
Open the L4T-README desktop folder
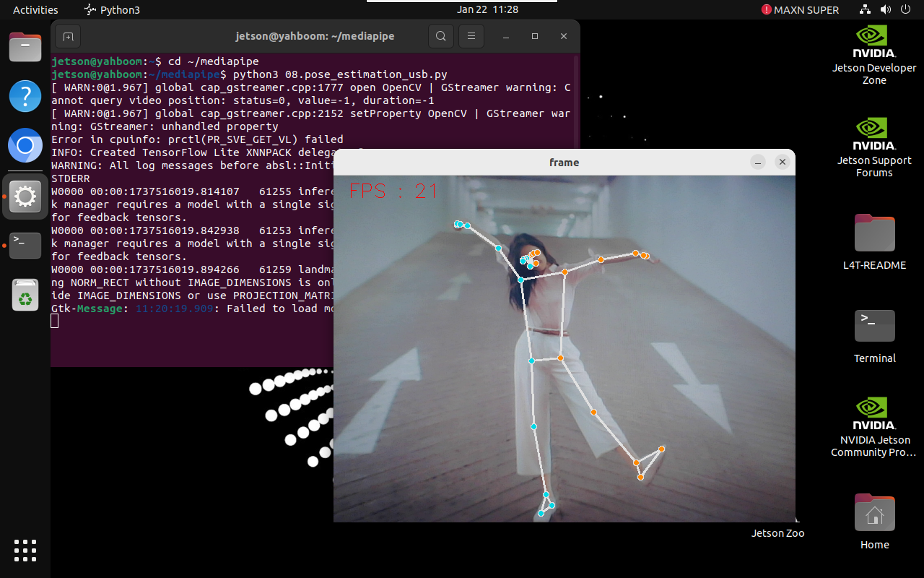click(x=874, y=241)
